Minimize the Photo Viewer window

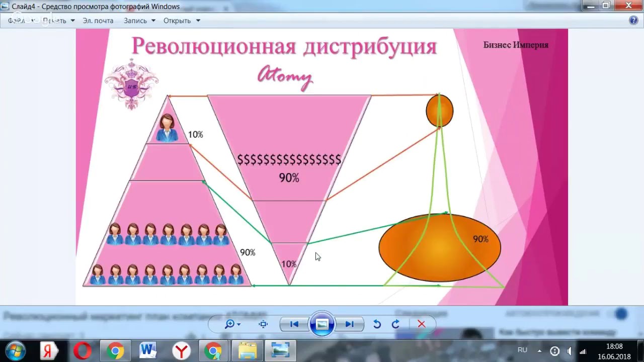(591, 5)
